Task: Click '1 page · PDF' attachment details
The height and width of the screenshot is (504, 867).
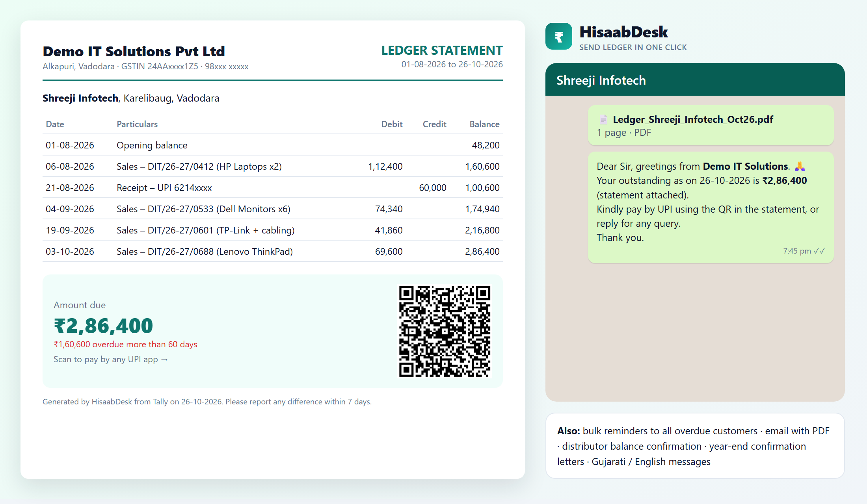Action: [624, 133]
